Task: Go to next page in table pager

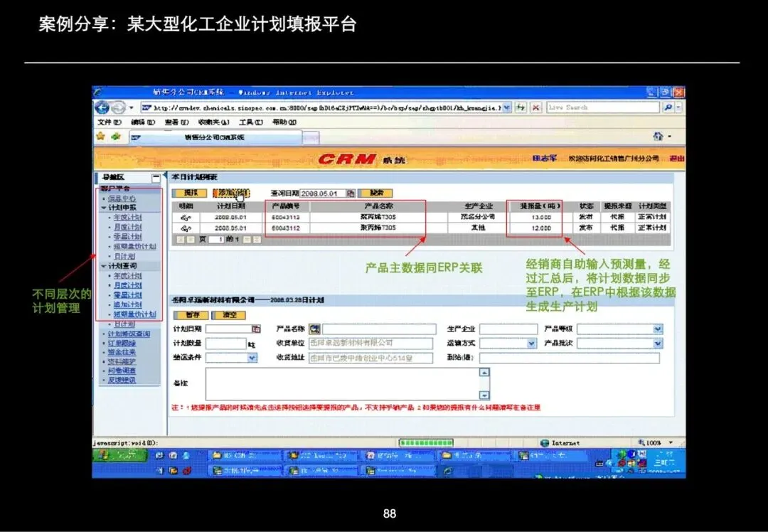Action: (x=247, y=240)
